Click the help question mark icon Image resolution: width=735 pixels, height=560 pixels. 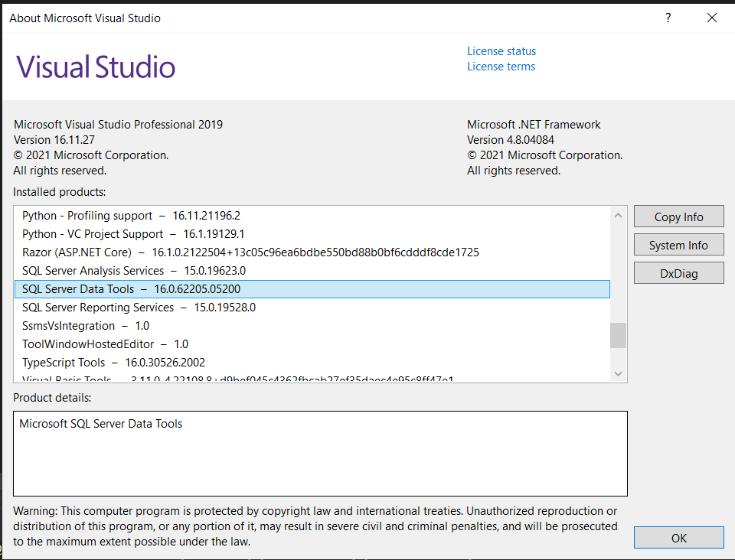[x=668, y=18]
